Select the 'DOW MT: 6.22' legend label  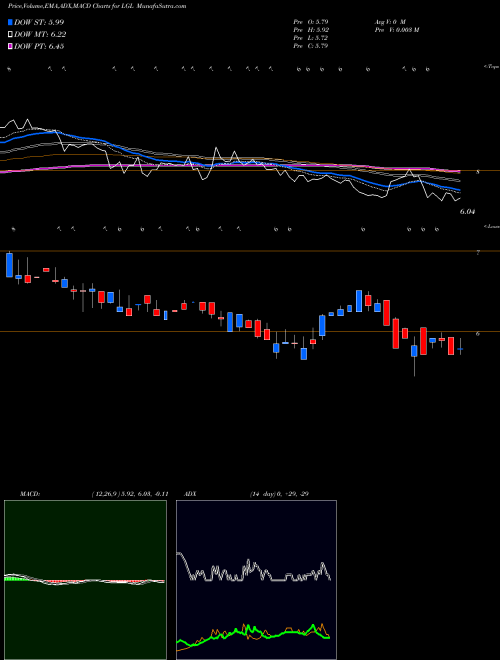[40, 35]
